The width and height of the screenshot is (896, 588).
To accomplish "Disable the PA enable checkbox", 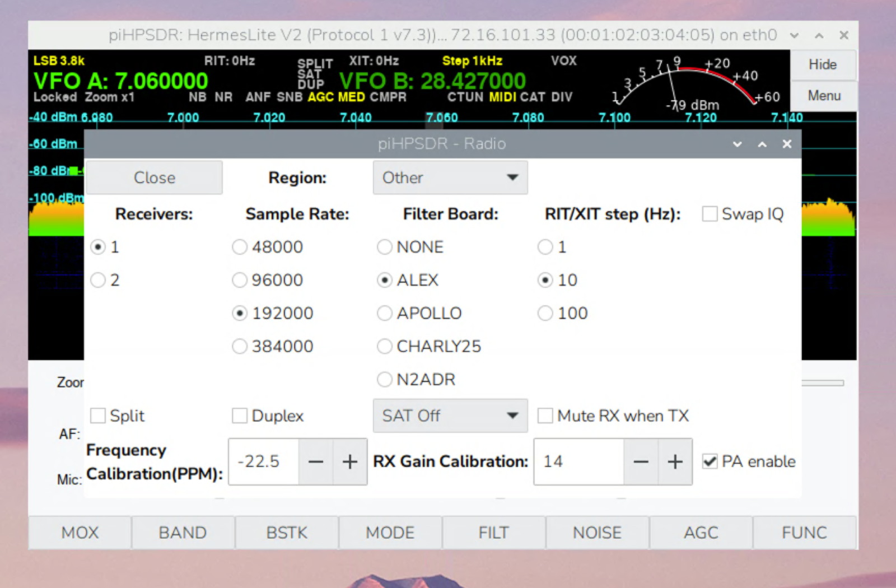I will 710,461.
